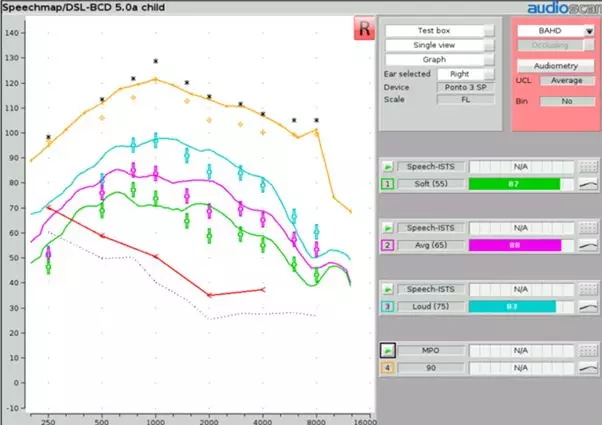Screen dimensions: 602x425
Task: Click the curve icon beside Soft (55)
Action: click(588, 184)
